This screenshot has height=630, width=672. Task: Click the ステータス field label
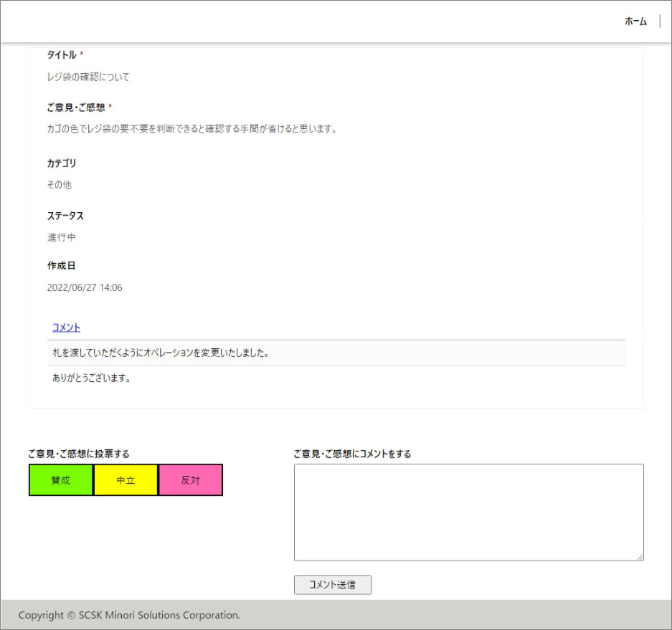click(65, 216)
